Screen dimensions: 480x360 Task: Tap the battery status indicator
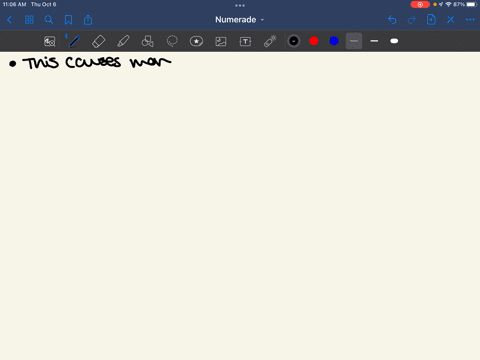tap(472, 4)
